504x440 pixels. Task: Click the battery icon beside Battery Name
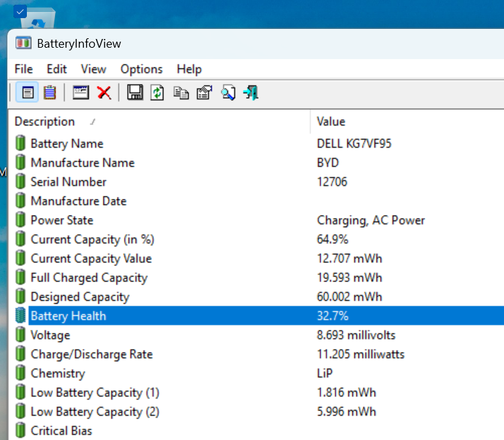click(20, 143)
